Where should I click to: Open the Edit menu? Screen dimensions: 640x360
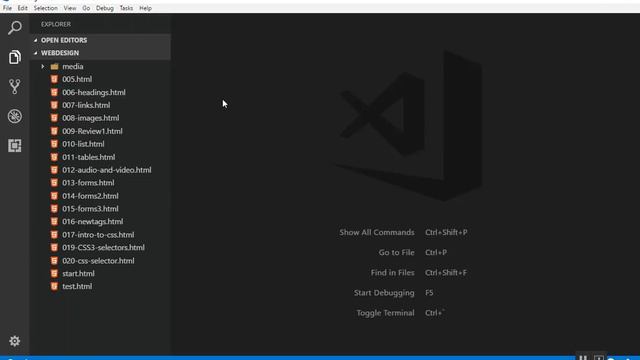[22, 8]
